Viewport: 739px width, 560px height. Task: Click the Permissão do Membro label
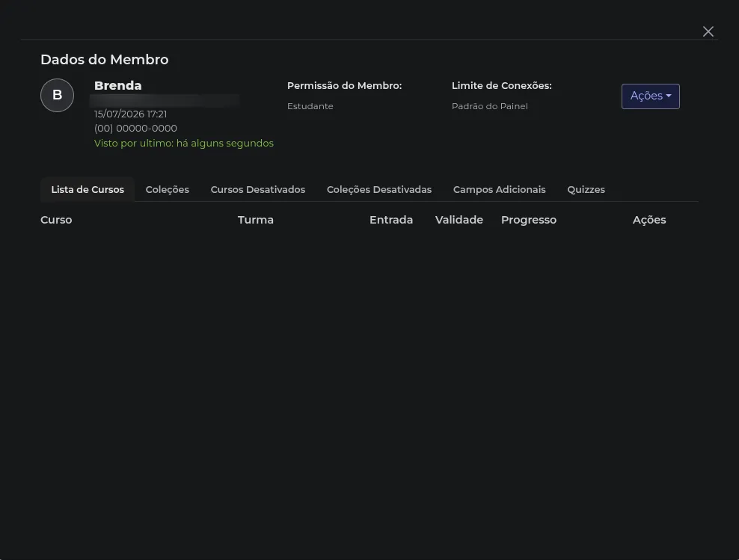pyautogui.click(x=345, y=86)
